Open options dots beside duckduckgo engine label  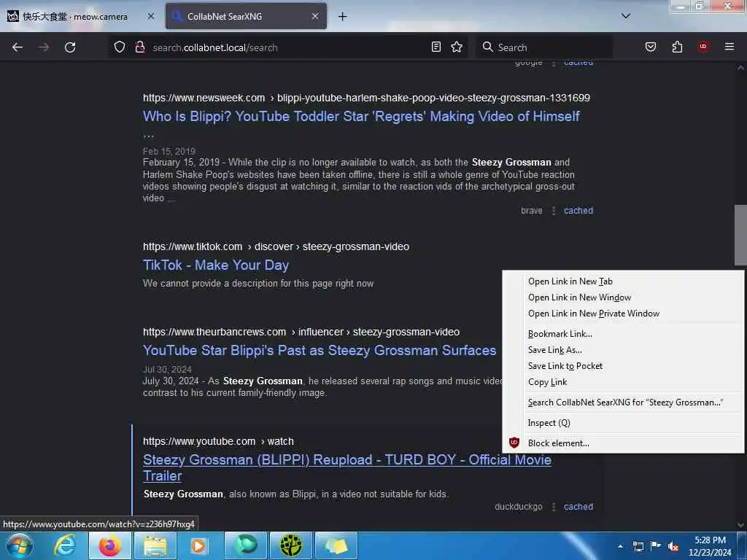click(553, 507)
